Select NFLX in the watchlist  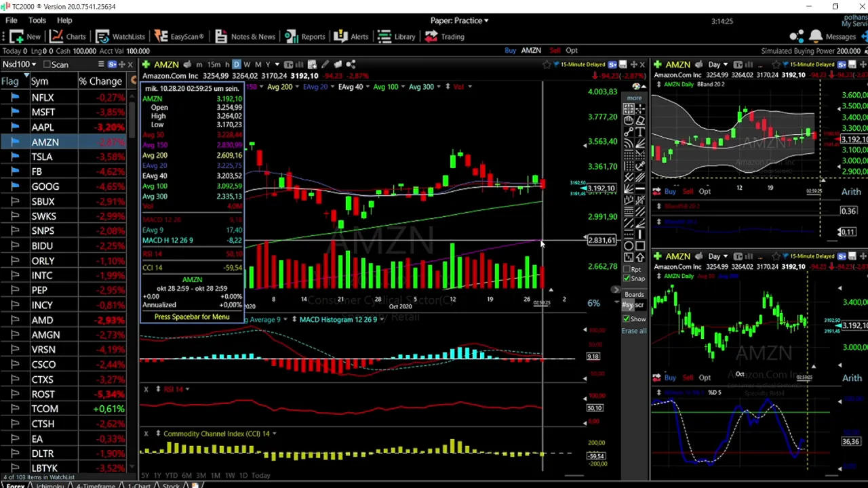(x=43, y=98)
